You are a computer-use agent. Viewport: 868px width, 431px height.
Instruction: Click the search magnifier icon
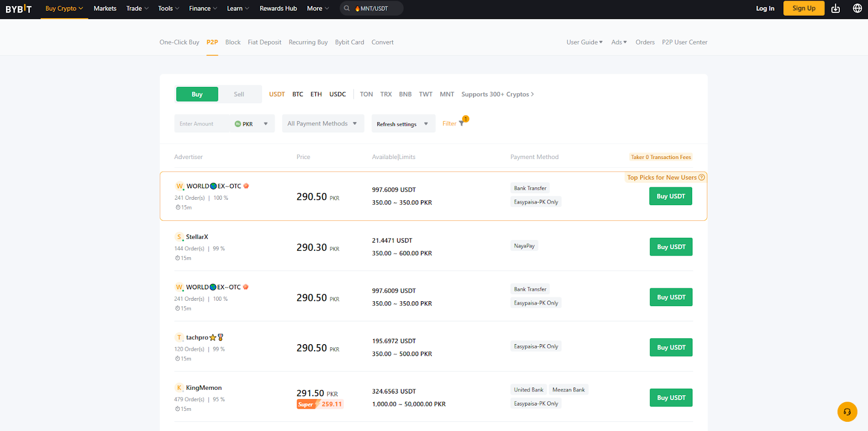point(347,9)
